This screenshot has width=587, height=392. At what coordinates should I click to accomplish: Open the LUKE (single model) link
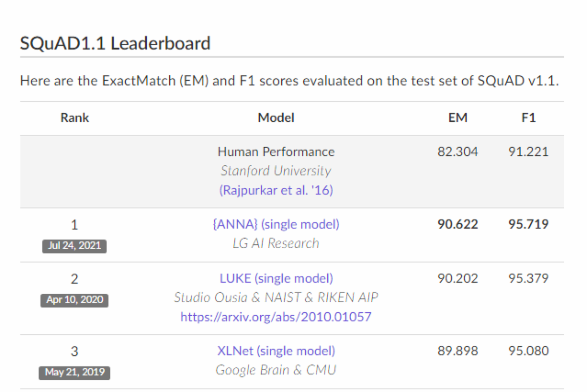point(276,279)
